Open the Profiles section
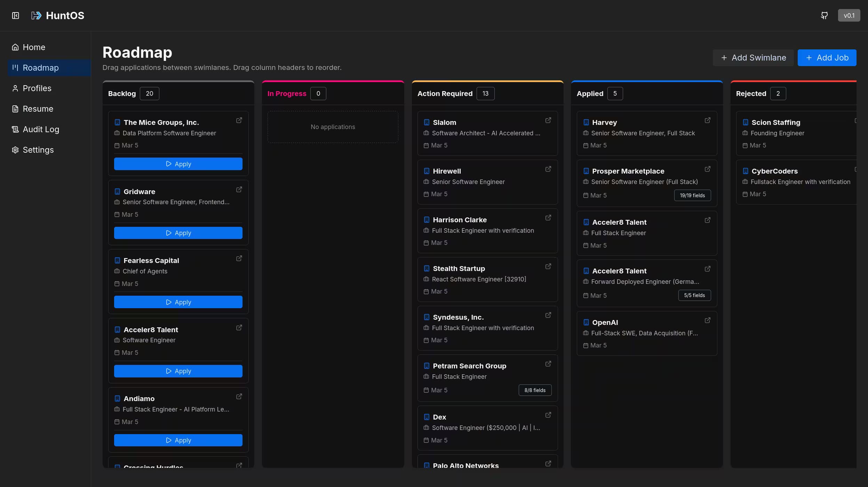Viewport: 868px width, 487px height. (x=37, y=88)
